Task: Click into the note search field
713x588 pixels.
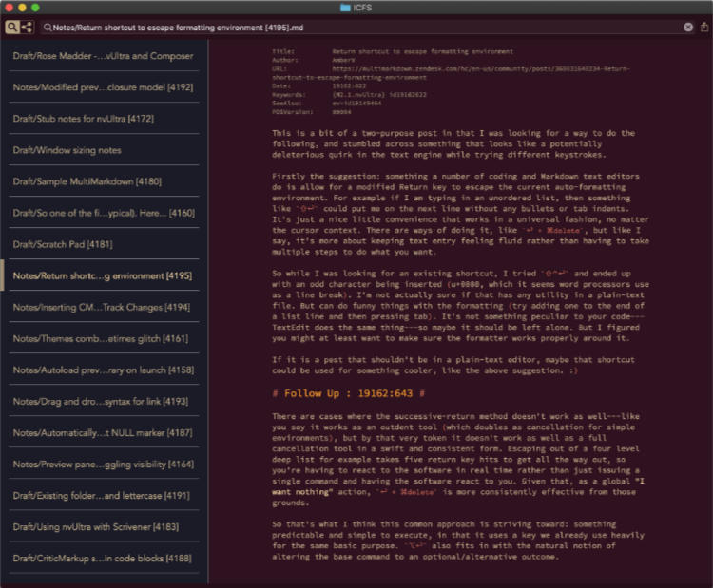Action: click(361, 28)
